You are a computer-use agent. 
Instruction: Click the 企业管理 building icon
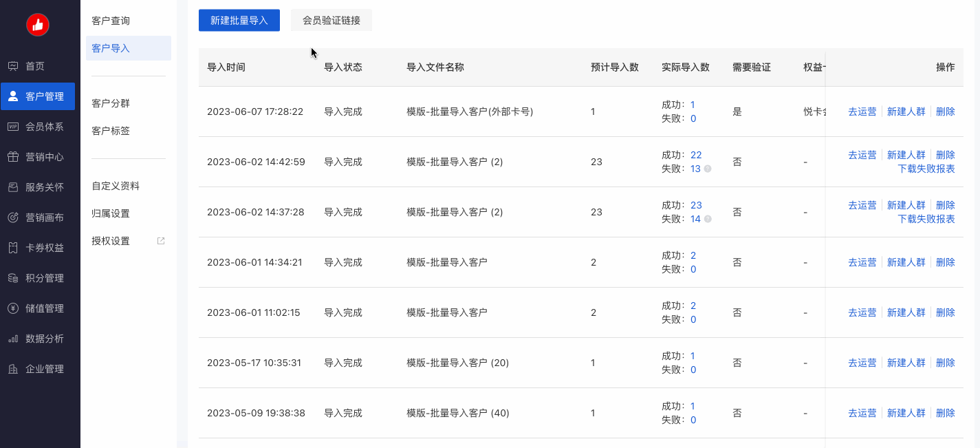[x=13, y=369]
